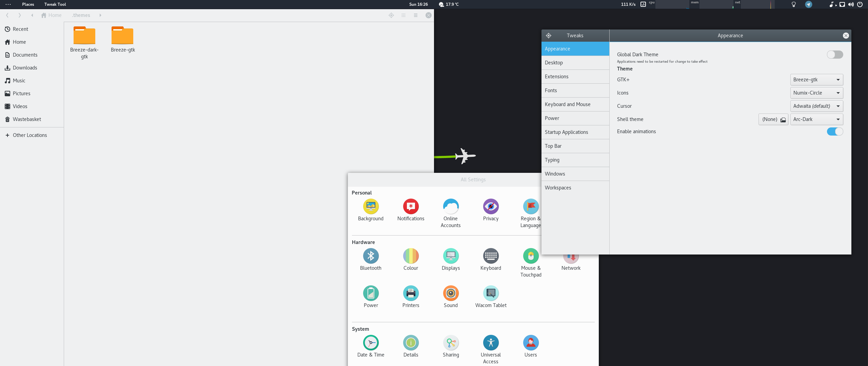Toggle the Global Dark Theme switch
This screenshot has height=366, width=868.
[x=834, y=55]
